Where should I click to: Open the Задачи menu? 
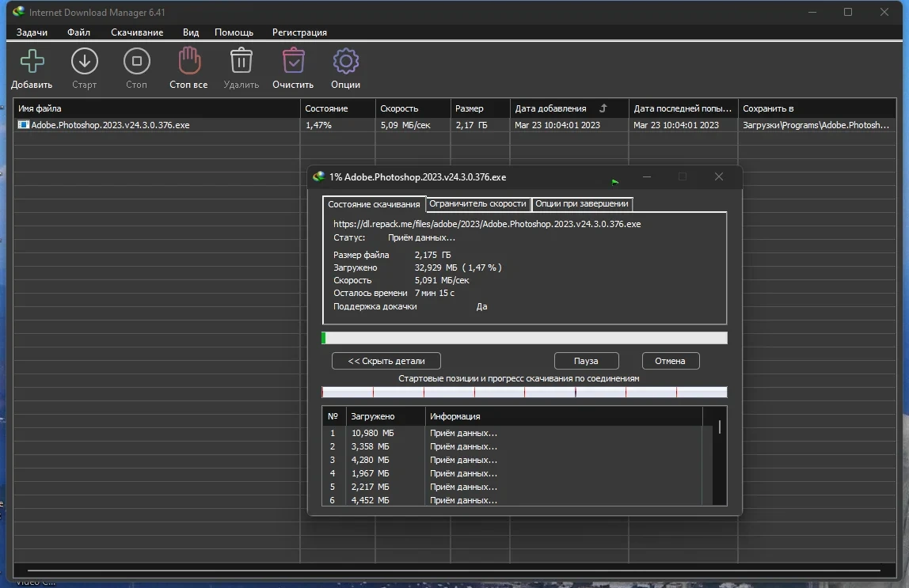pos(32,32)
